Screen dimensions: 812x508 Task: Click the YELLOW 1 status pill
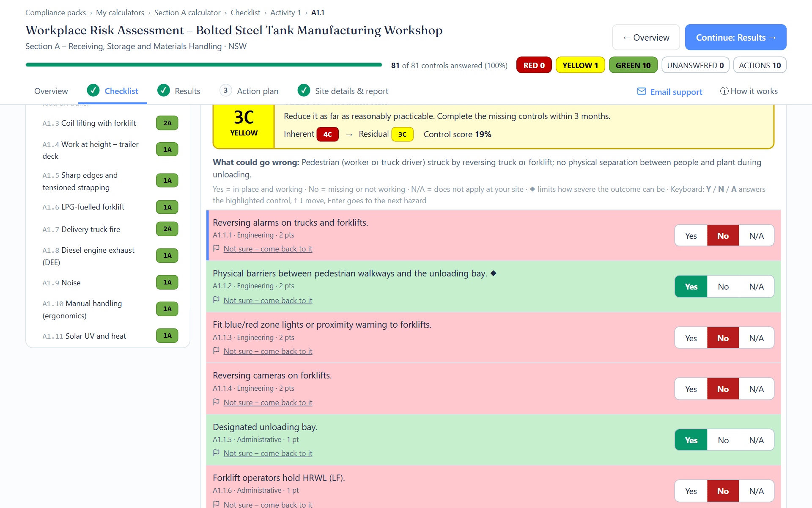(x=580, y=65)
